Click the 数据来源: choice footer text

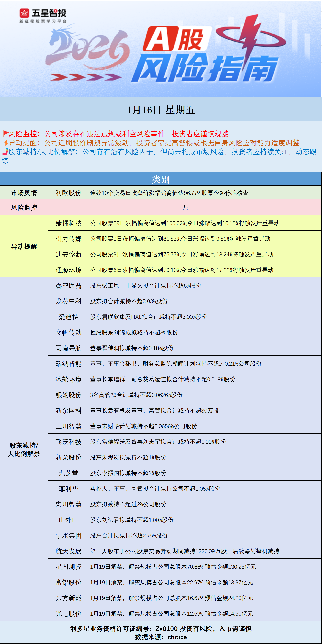coord(161,637)
